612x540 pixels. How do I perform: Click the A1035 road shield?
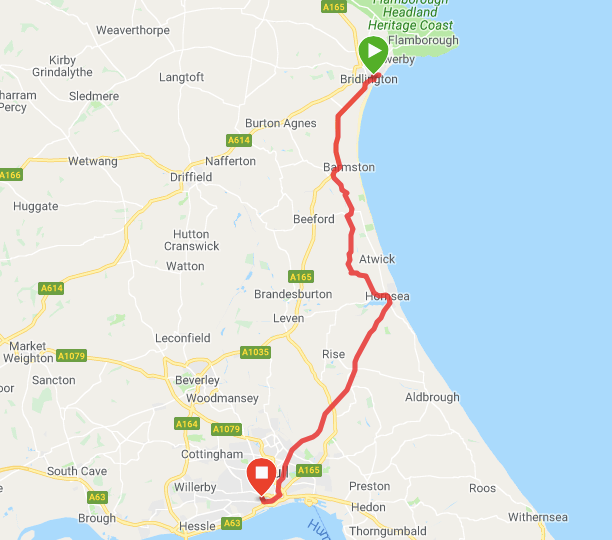click(x=255, y=352)
